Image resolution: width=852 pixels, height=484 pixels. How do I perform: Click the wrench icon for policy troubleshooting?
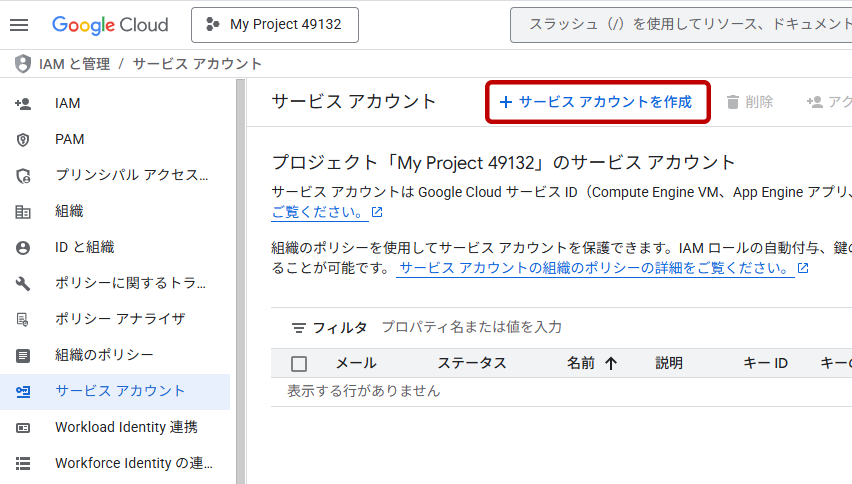[23, 283]
